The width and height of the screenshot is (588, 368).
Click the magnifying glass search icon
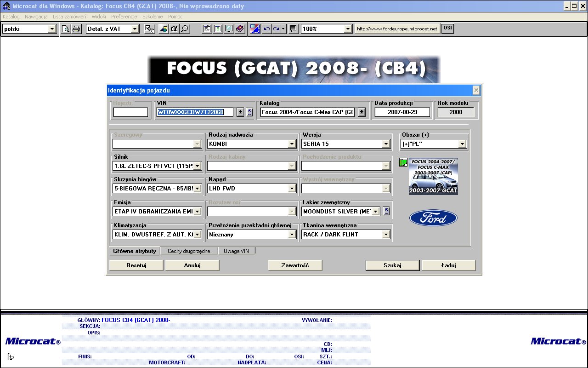point(185,29)
